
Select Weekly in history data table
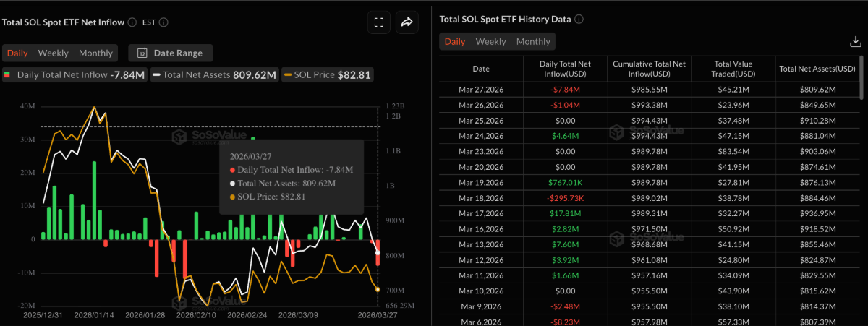click(x=490, y=42)
